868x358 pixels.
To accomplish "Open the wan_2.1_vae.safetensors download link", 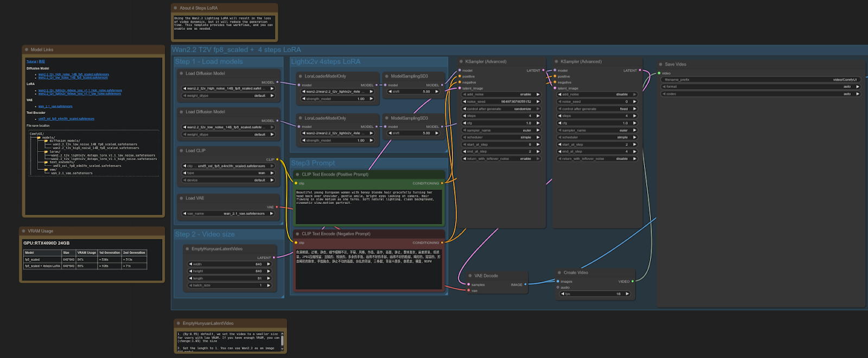I will click(x=55, y=106).
